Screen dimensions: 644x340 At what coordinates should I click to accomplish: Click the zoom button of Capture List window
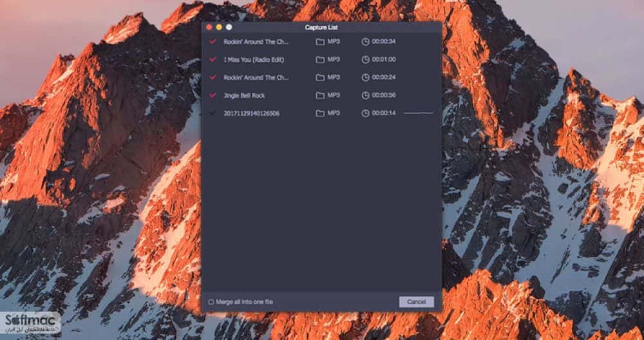pyautogui.click(x=229, y=27)
